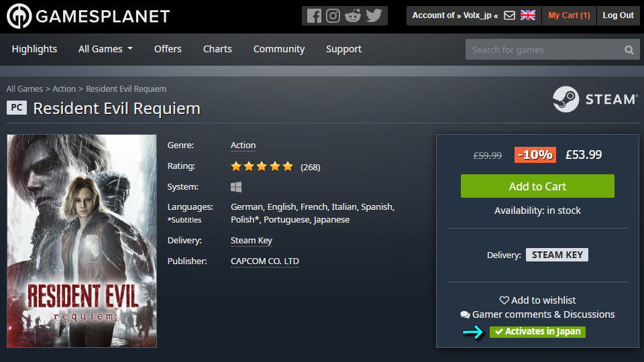The image size is (644, 362).
Task: Expand the All Games dropdown menu
Action: tap(105, 49)
